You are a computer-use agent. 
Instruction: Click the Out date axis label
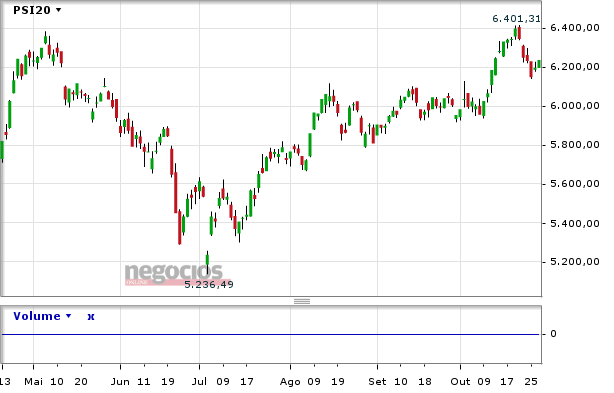[x=460, y=382]
